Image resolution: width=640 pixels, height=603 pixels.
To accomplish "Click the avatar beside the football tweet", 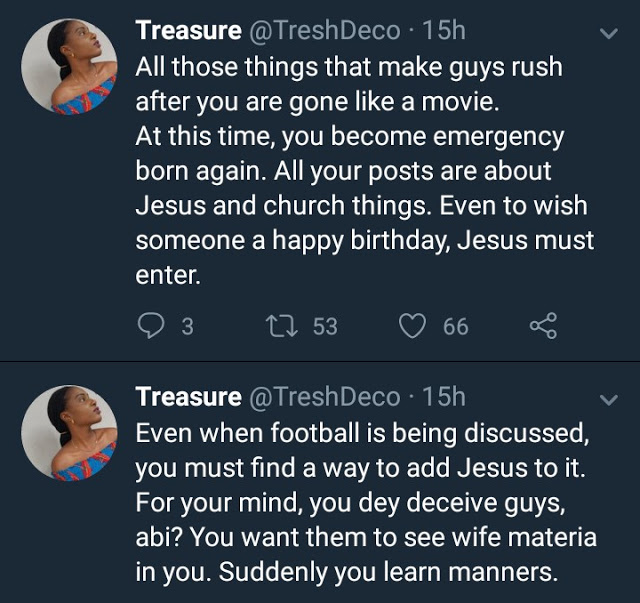I will coord(69,434).
